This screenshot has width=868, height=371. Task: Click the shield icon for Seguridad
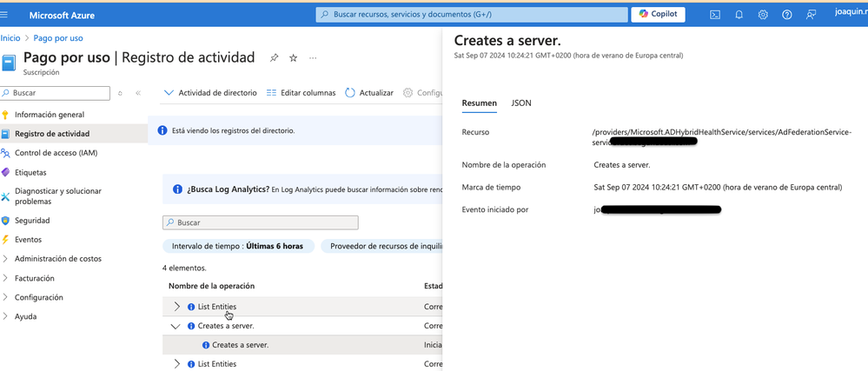click(5, 221)
